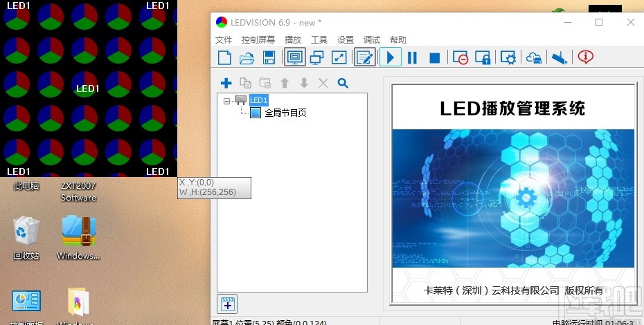644x325 pixels.
Task: Click the copy icon in program panel
Action: pos(245,83)
